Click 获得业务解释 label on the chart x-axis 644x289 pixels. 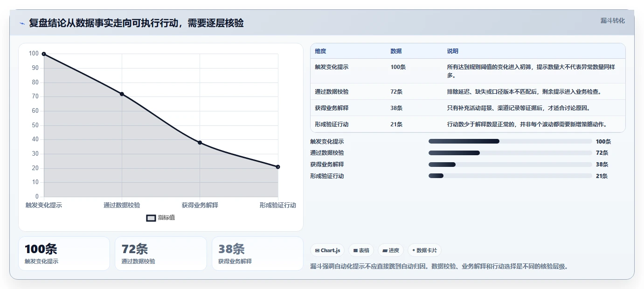(200, 205)
